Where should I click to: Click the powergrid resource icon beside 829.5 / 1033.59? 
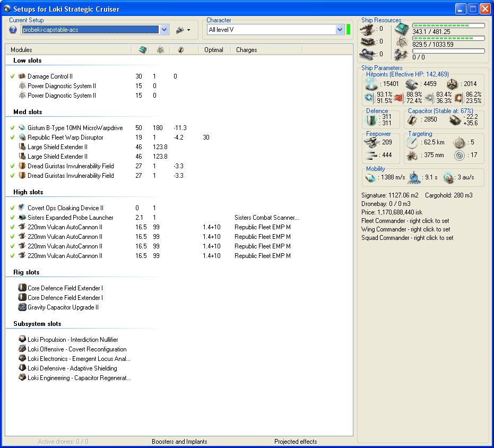[x=402, y=41]
